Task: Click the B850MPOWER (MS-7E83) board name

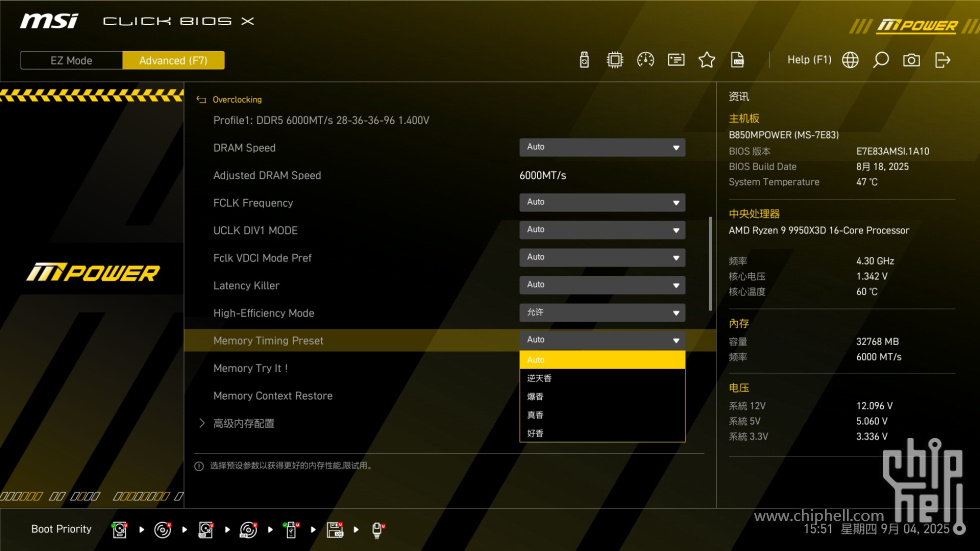Action: [x=784, y=135]
